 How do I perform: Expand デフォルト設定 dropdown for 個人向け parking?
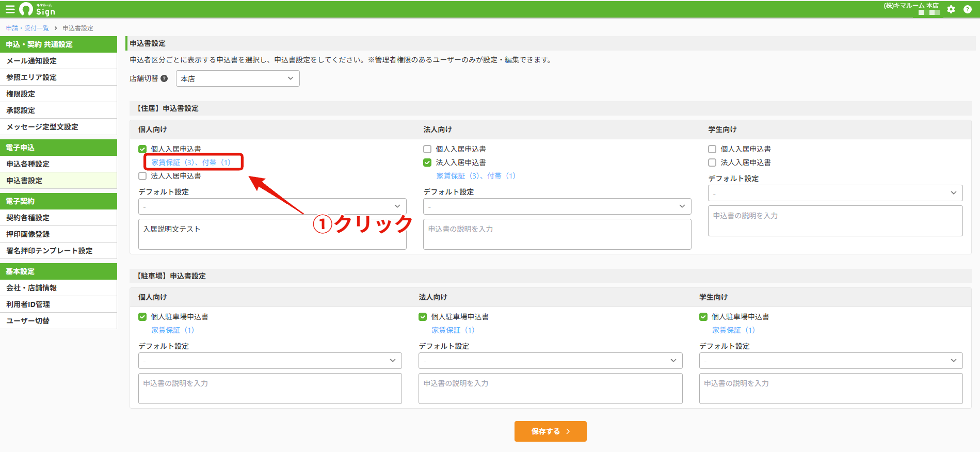click(x=270, y=361)
